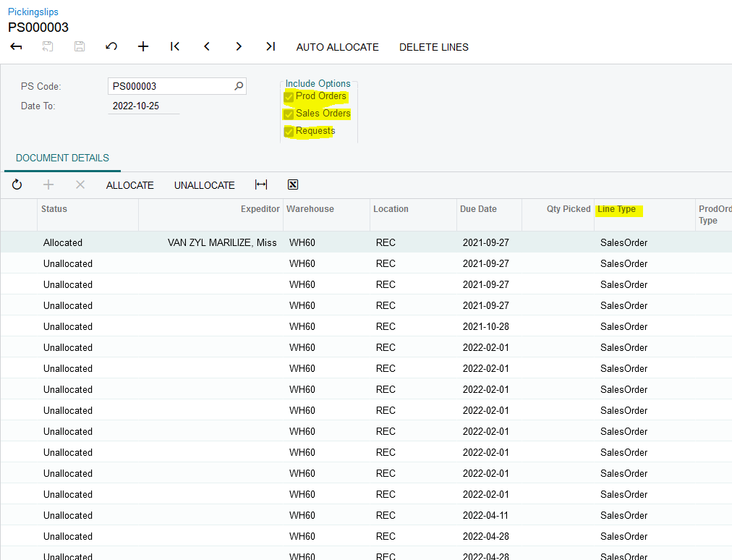Uncheck the Prod Orders checkbox
This screenshot has height=560, width=732.
[x=289, y=97]
